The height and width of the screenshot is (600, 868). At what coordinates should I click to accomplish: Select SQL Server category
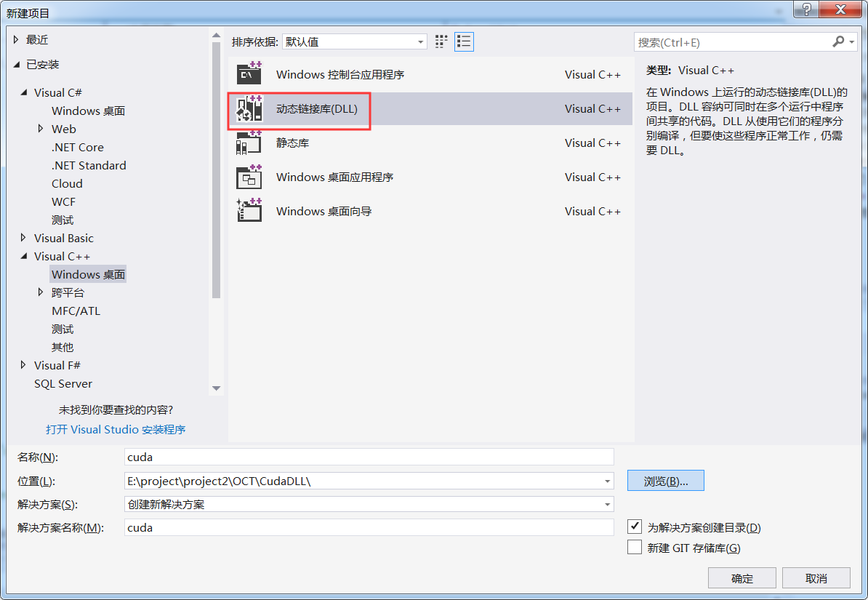tap(63, 384)
